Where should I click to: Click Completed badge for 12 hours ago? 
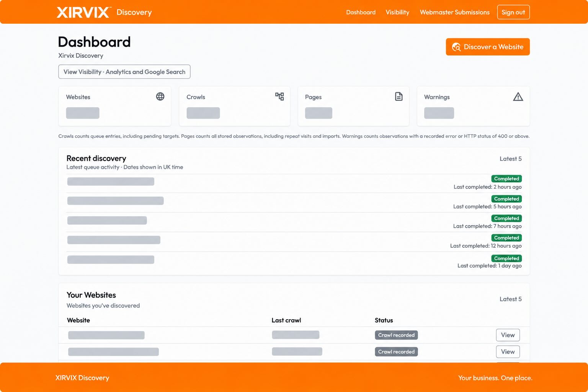pos(506,238)
